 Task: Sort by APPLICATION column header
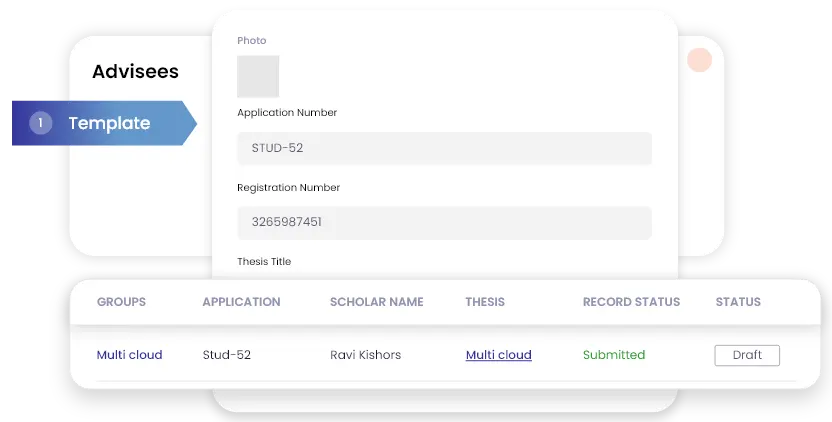coord(241,302)
